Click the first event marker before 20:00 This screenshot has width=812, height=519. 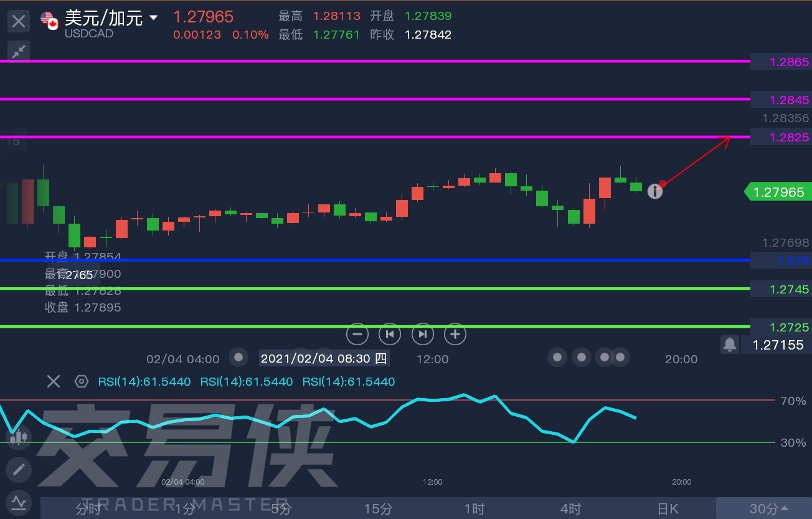557,358
